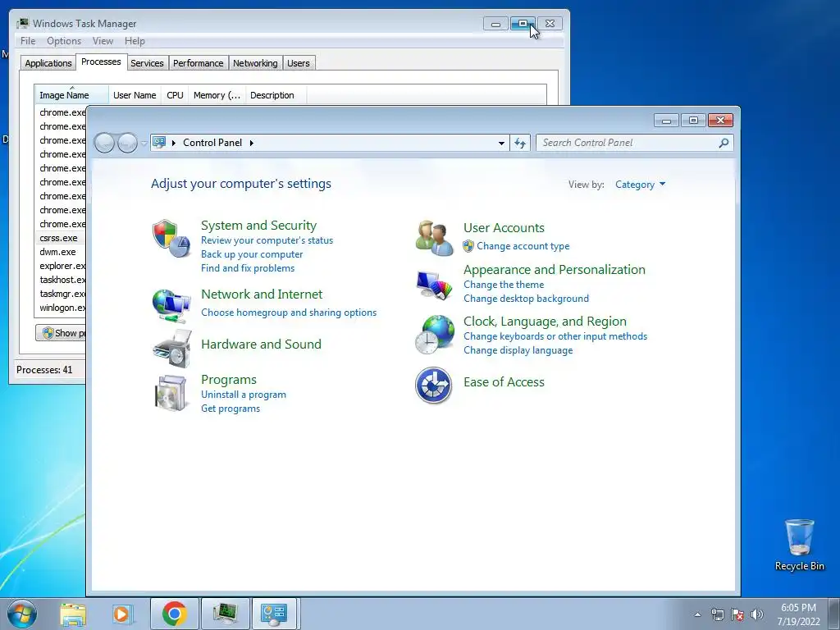The width and height of the screenshot is (840, 630).
Task: Switch to the Users tab
Action: point(299,63)
